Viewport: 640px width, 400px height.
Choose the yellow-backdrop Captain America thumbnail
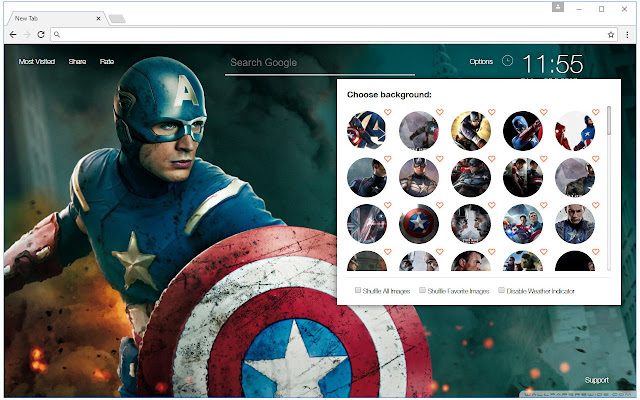[x=471, y=131]
